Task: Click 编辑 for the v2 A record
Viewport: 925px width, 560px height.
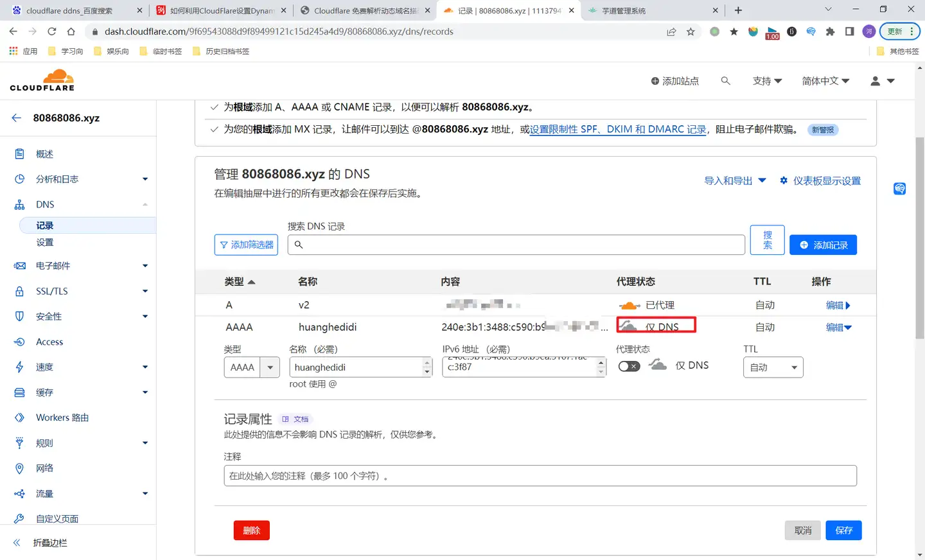Action: [x=838, y=305]
